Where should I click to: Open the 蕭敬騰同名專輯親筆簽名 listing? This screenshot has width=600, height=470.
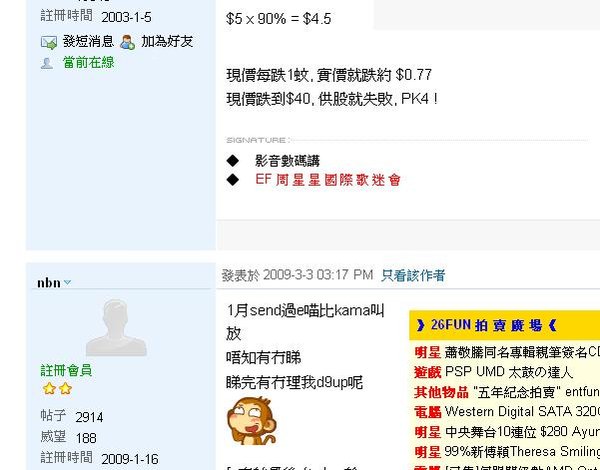pos(522,352)
